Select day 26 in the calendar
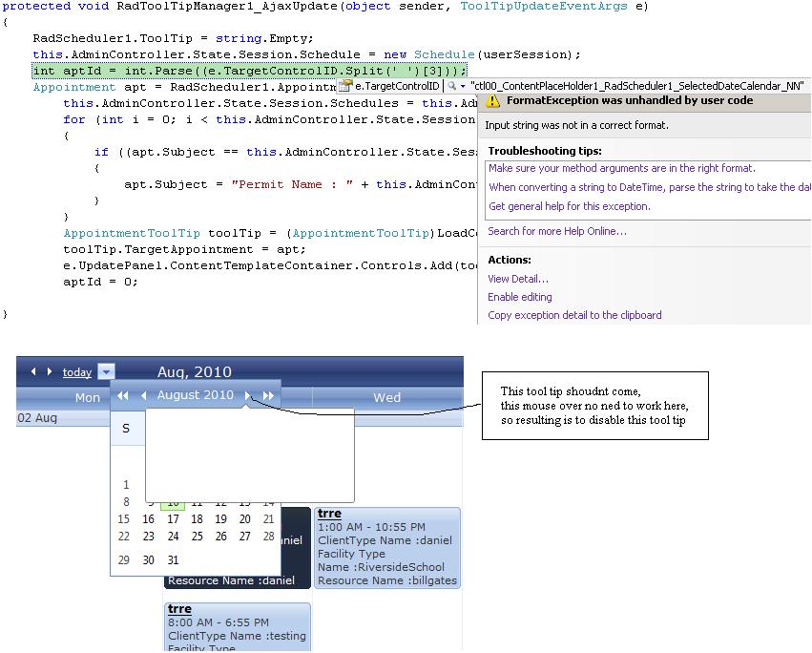 pos(221,536)
